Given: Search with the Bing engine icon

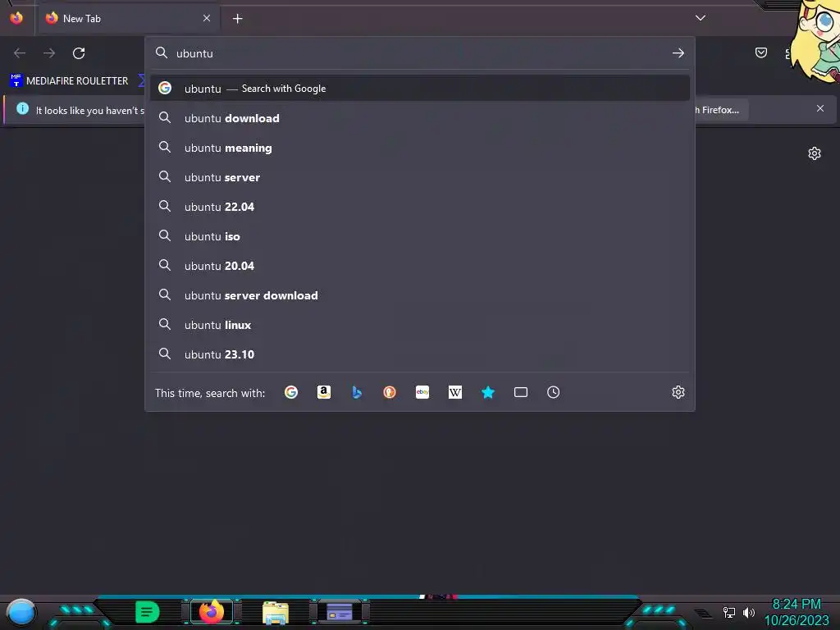Looking at the screenshot, I should coord(357,392).
